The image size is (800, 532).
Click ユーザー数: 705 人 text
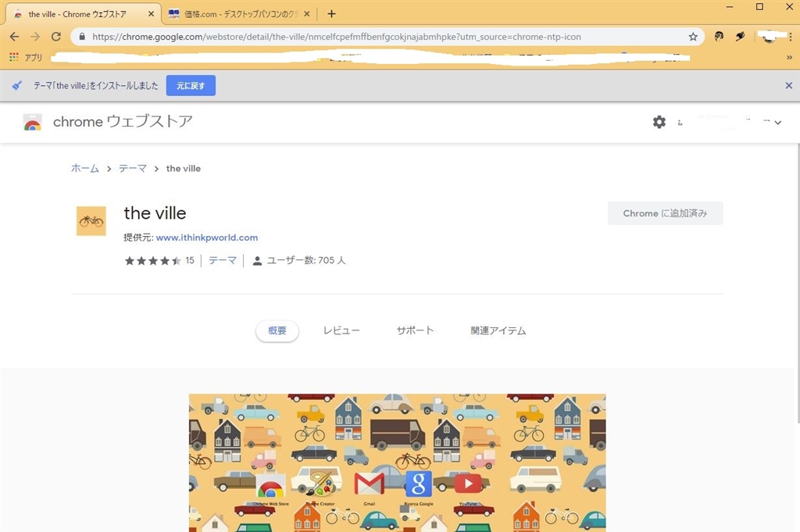coord(306,261)
